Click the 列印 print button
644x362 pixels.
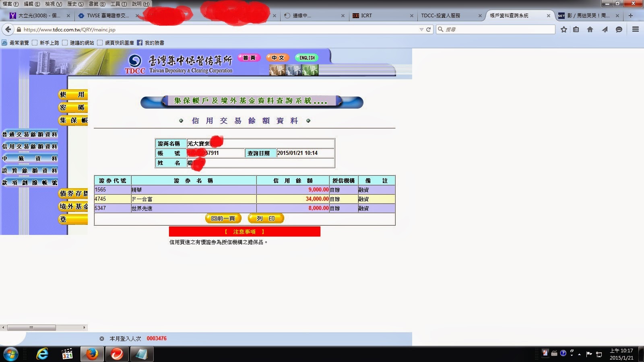(x=266, y=218)
